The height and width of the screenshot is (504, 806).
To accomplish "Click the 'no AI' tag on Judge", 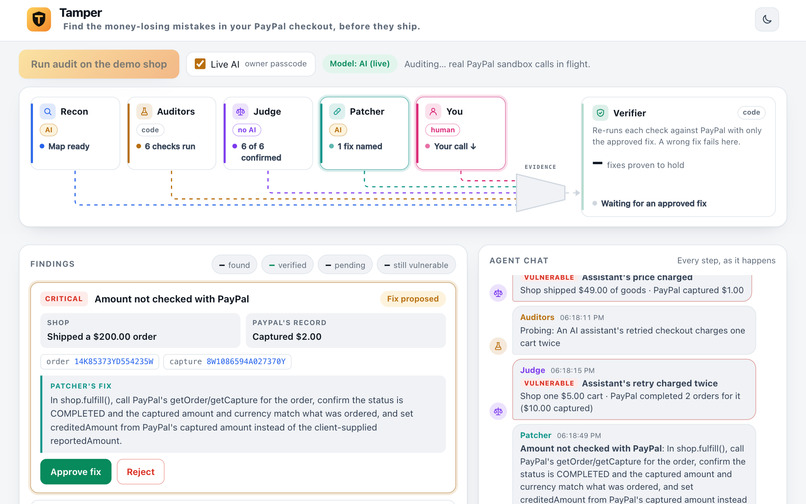I will (247, 130).
